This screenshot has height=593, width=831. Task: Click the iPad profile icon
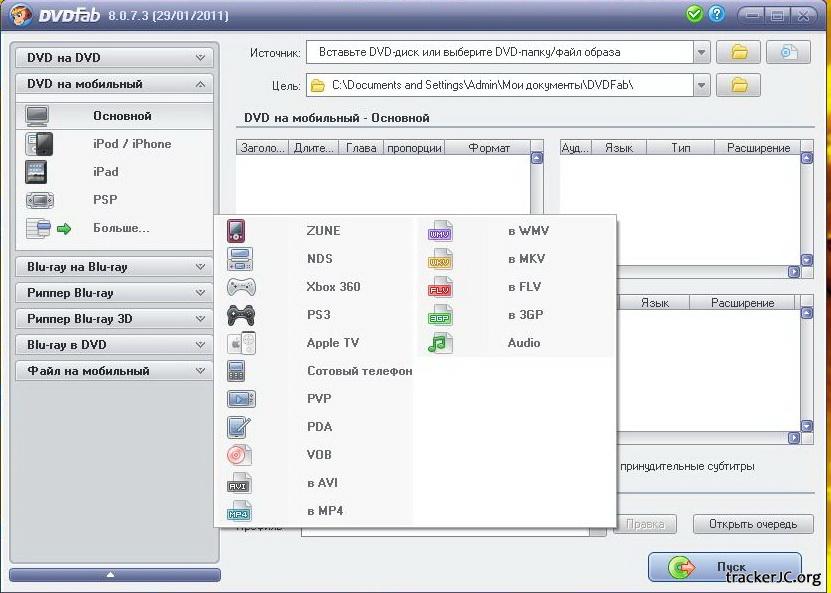[37, 172]
